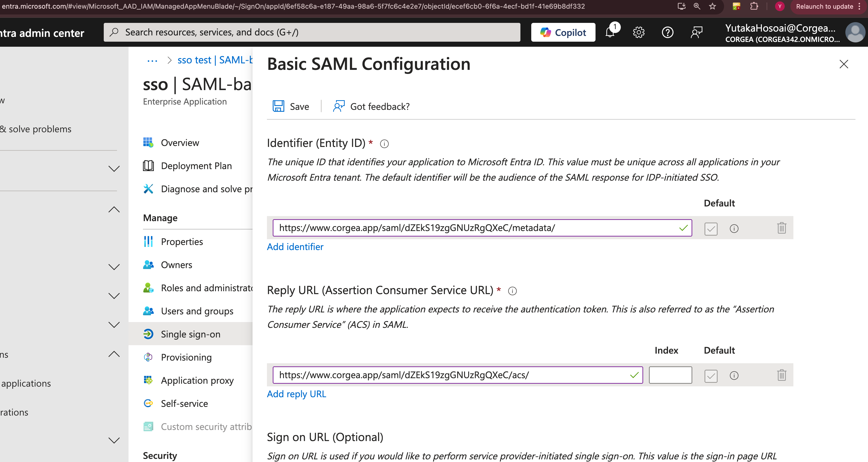This screenshot has height=462, width=868.
Task: Click the header feedback person icon
Action: click(696, 32)
